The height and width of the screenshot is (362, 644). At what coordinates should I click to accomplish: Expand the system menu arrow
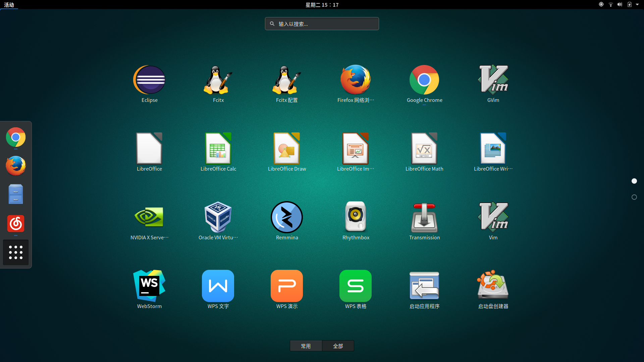637,5
